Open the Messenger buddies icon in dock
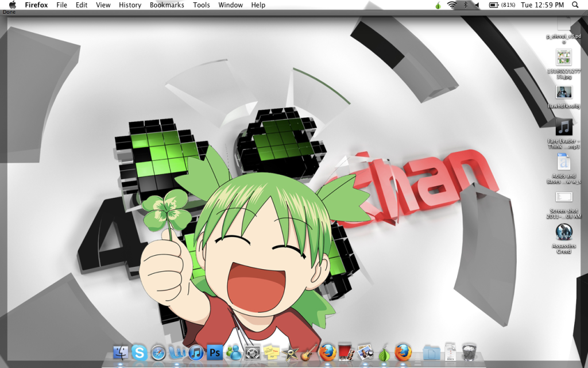588x368 pixels. tap(234, 352)
